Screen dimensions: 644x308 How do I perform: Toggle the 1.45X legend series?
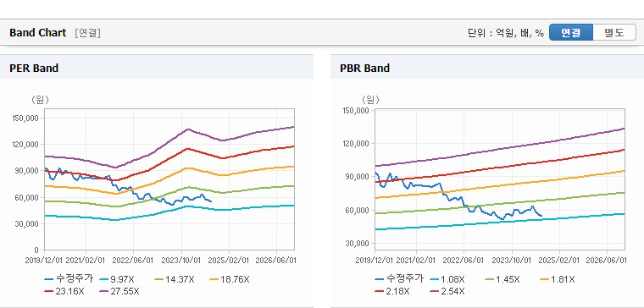tap(502, 279)
